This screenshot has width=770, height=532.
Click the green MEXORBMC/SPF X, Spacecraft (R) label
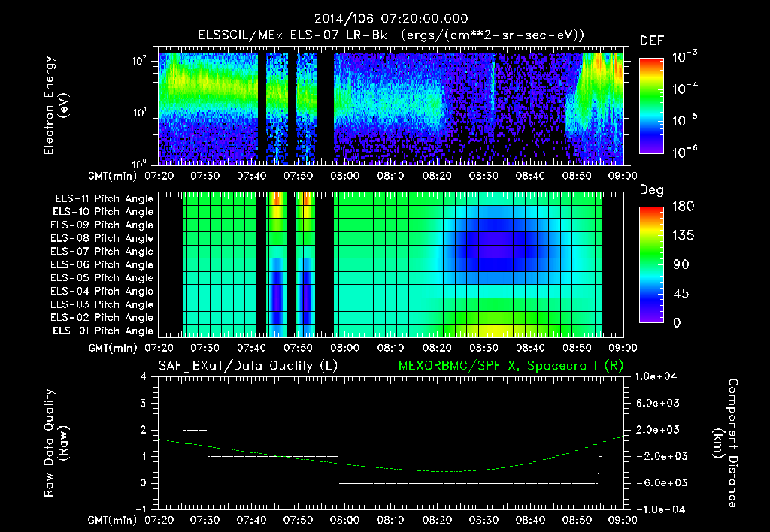coord(511,366)
